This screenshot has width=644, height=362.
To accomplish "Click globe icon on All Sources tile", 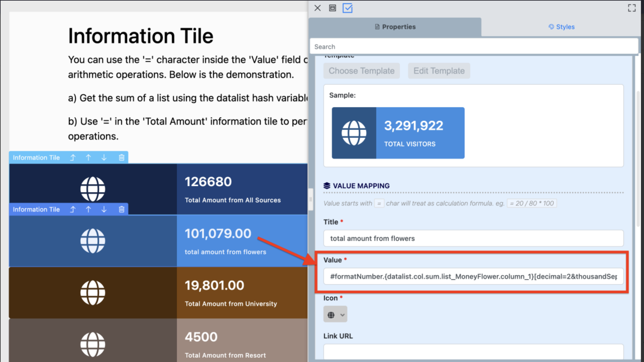I will click(93, 189).
